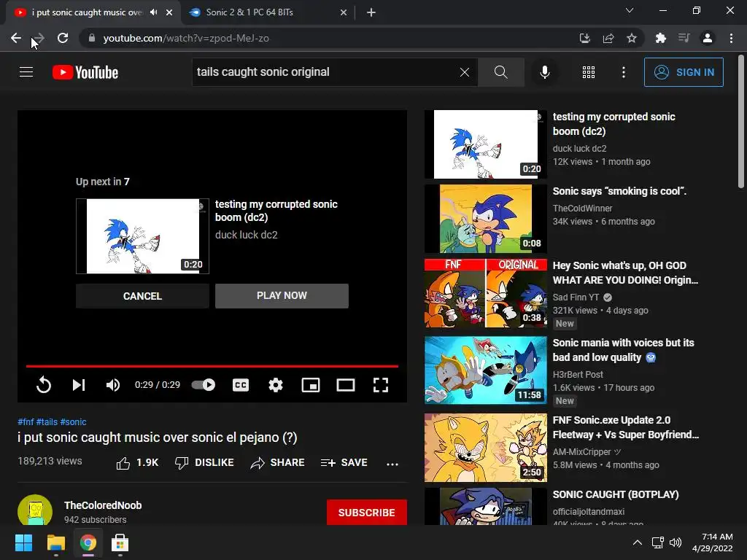Screen dimensions: 747x560
Task: Click the address bar URL
Action: pos(186,38)
